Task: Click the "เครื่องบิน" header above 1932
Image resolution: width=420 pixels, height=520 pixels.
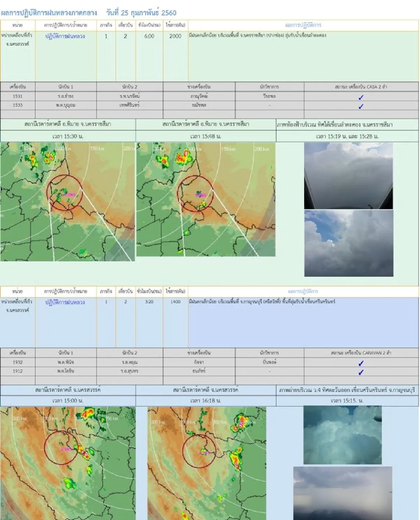Action: [x=17, y=353]
